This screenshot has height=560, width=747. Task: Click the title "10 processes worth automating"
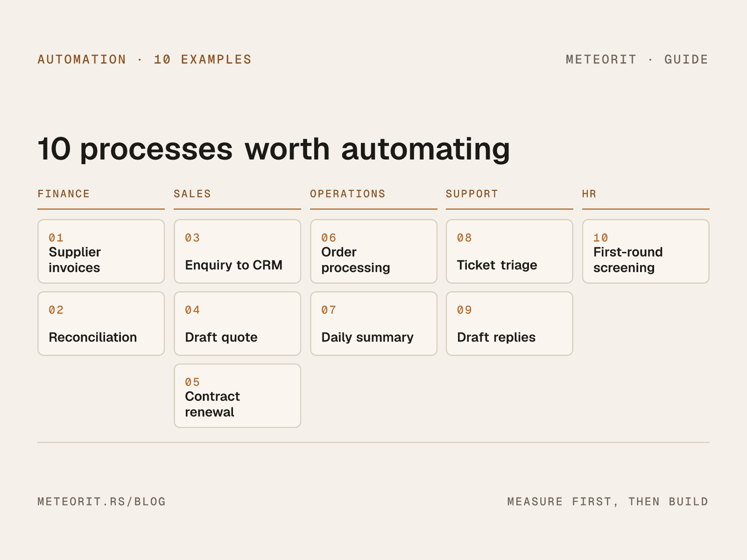(274, 149)
